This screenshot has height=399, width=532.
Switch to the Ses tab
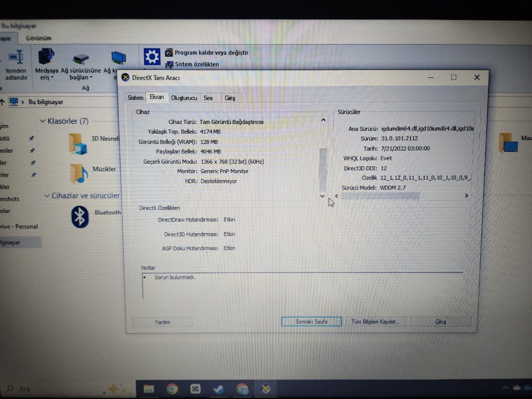point(208,98)
